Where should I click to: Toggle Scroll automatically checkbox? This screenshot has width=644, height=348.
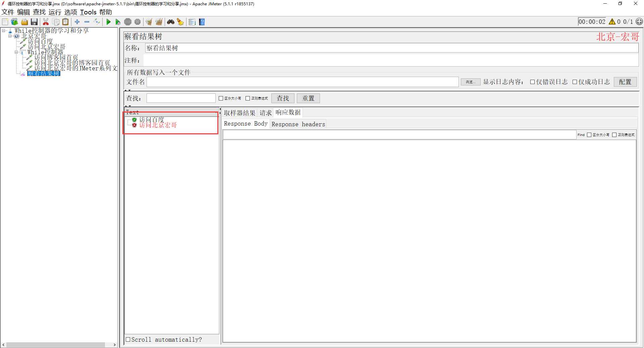(128, 340)
